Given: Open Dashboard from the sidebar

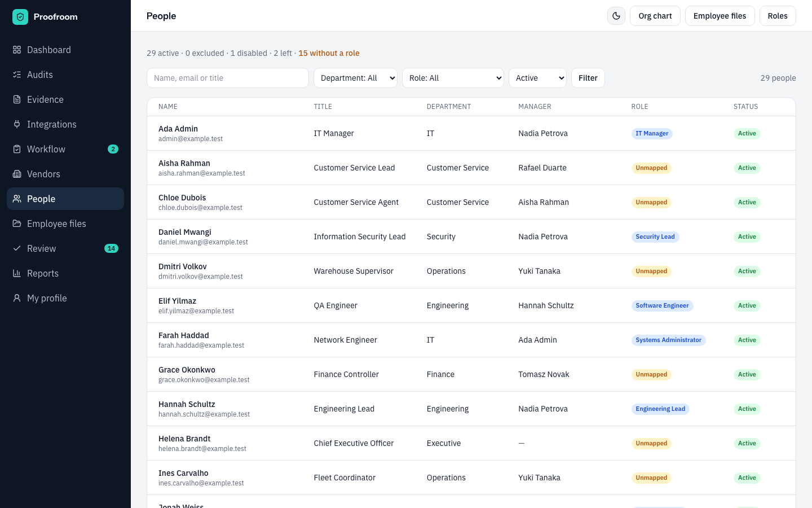Looking at the screenshot, I should point(65,50).
